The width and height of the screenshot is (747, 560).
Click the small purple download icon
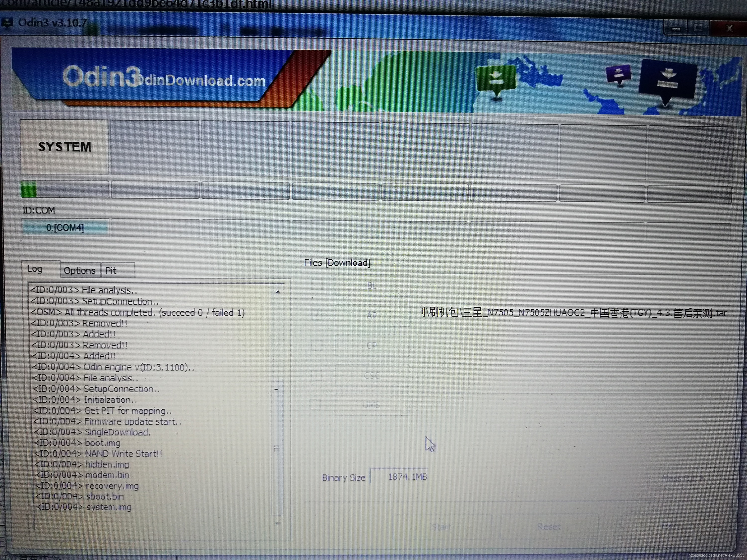click(618, 74)
